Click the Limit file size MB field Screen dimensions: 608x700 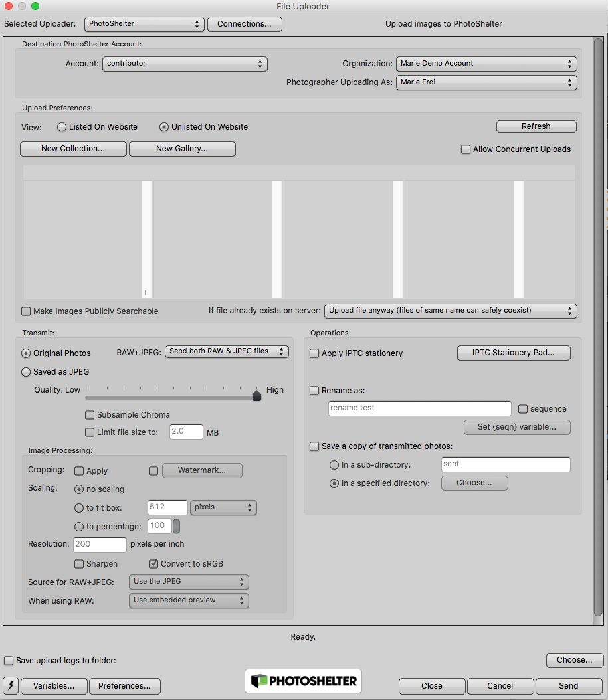point(186,431)
